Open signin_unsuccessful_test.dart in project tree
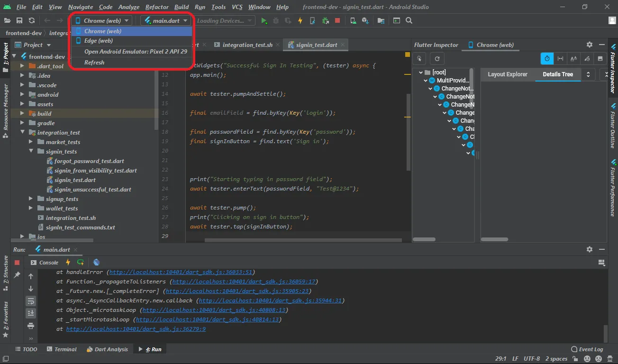The height and width of the screenshot is (364, 618). click(x=92, y=190)
